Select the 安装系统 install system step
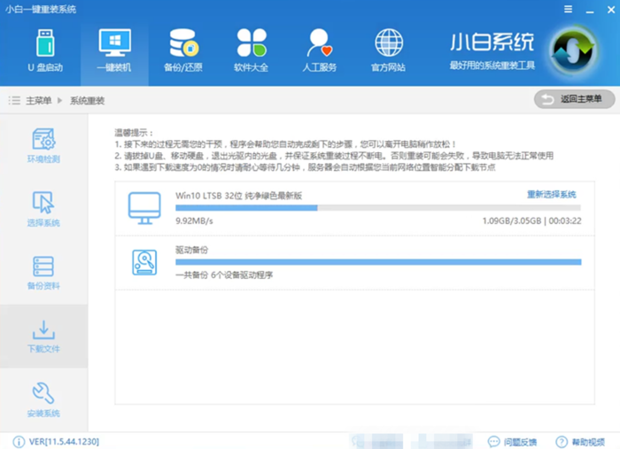Viewport: 620px width, 449px height. coord(43,400)
